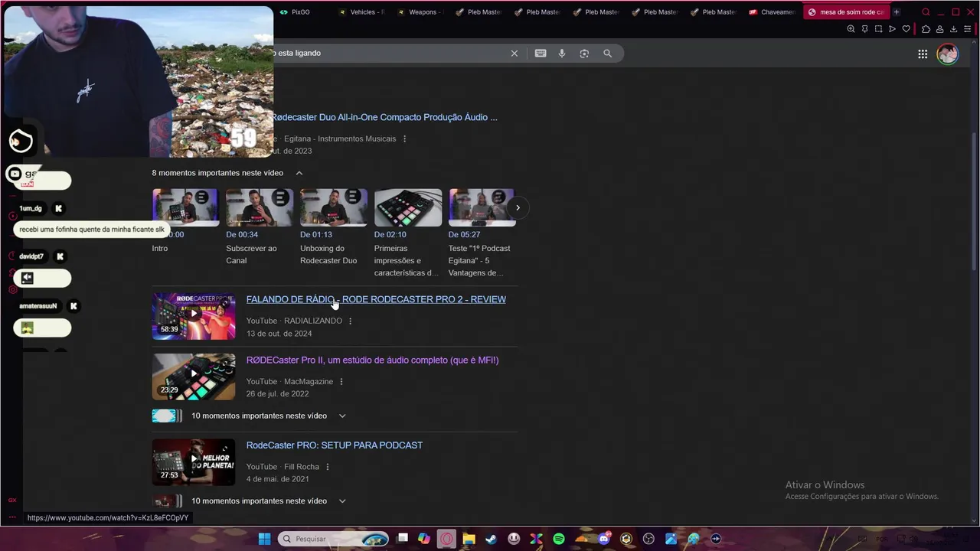
Task: Open OBS Studio from the taskbar
Action: pyautogui.click(x=648, y=539)
